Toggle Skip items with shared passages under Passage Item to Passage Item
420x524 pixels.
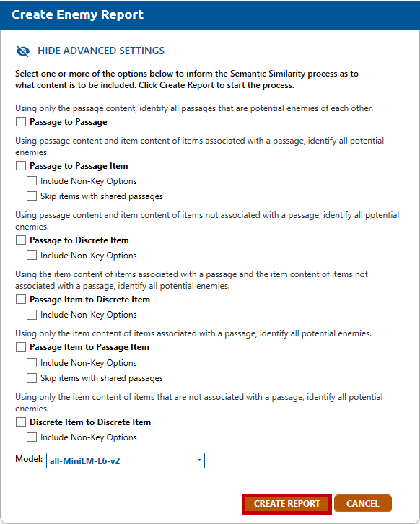tap(32, 378)
